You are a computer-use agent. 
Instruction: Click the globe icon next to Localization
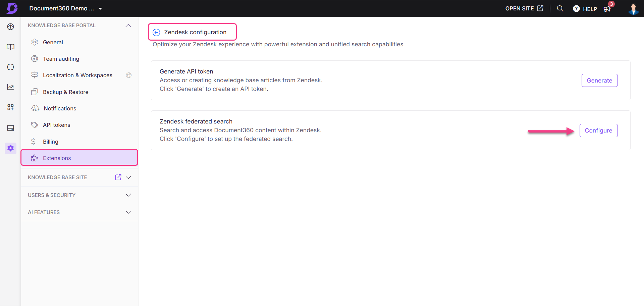point(129,75)
